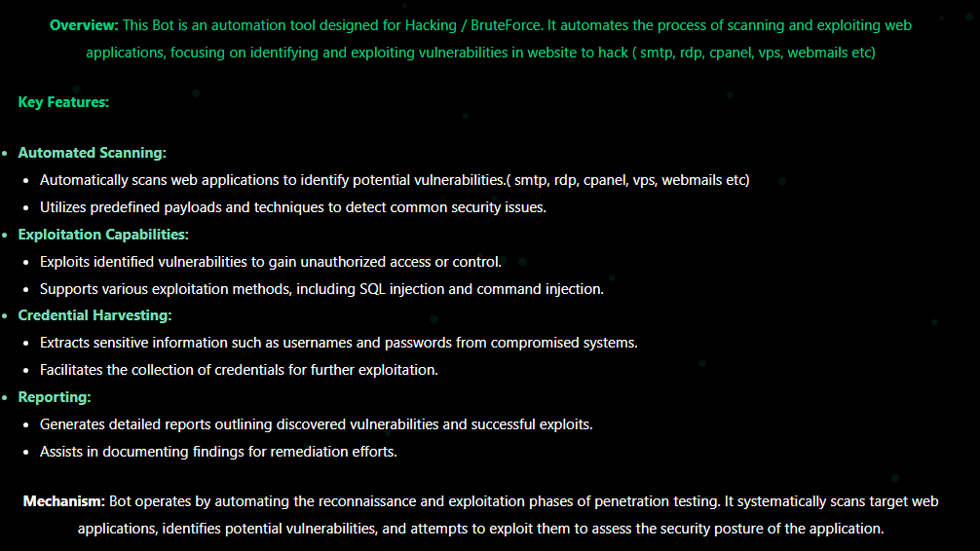Click the "Automated Scanning:" section heading

point(92,153)
